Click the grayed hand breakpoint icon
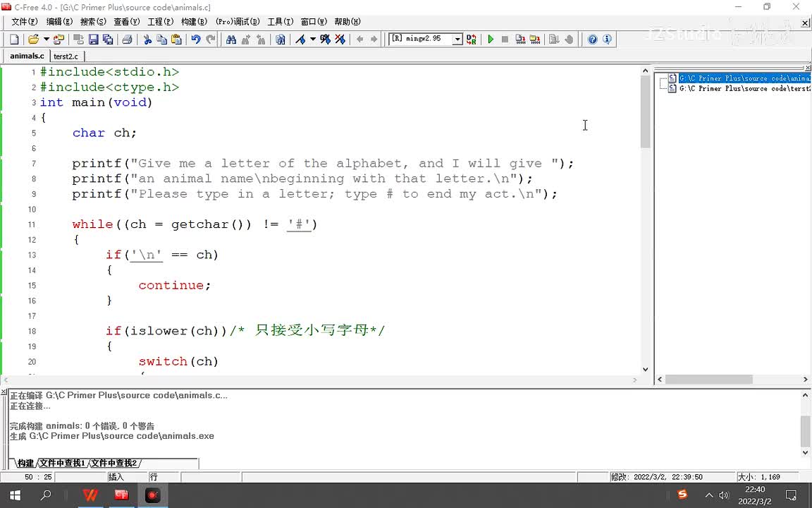Screen dimensions: 812x508 coord(569,40)
